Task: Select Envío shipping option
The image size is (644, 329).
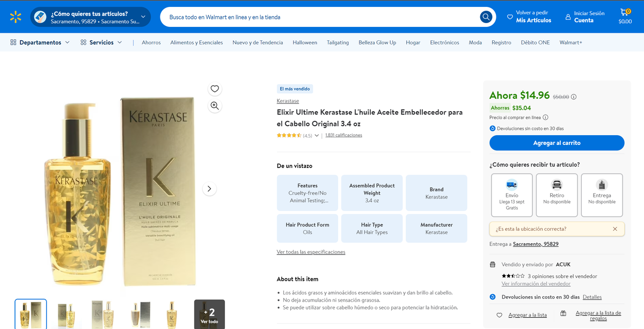Action: (512, 195)
